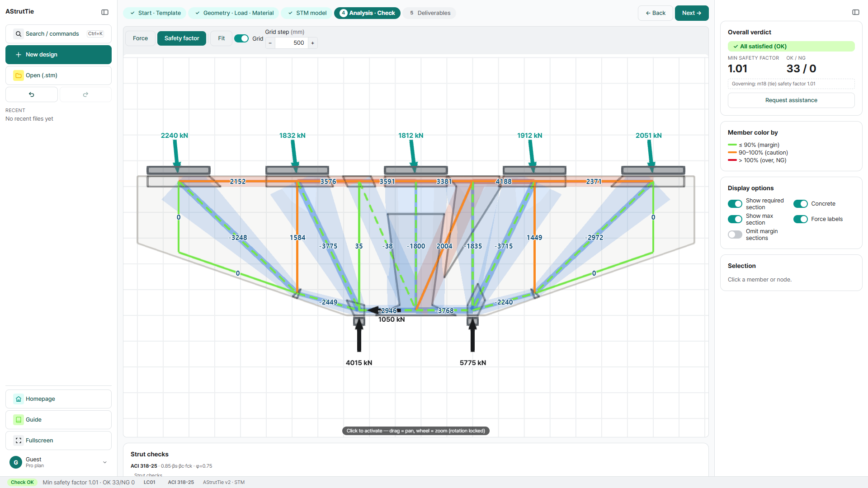Select the Analysis · Check step

pos(368,13)
